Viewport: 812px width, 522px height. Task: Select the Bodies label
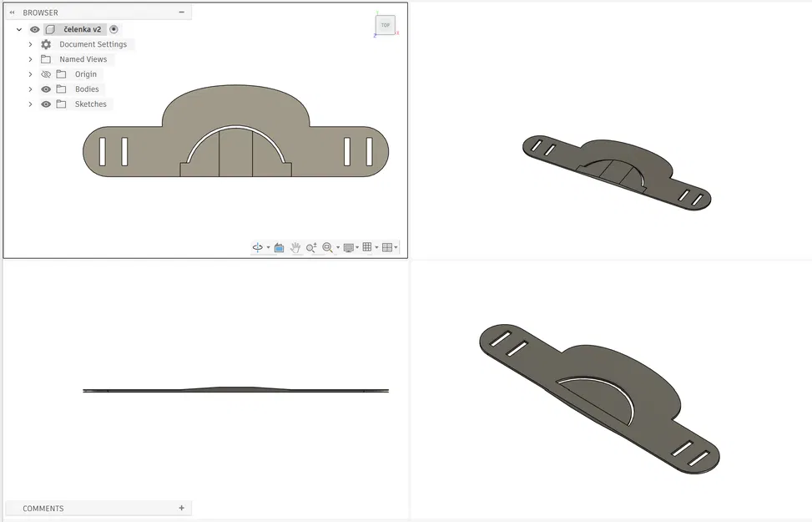tap(87, 89)
